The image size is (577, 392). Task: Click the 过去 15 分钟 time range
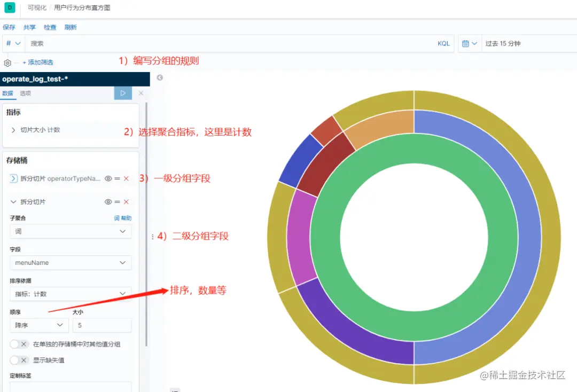tap(503, 43)
